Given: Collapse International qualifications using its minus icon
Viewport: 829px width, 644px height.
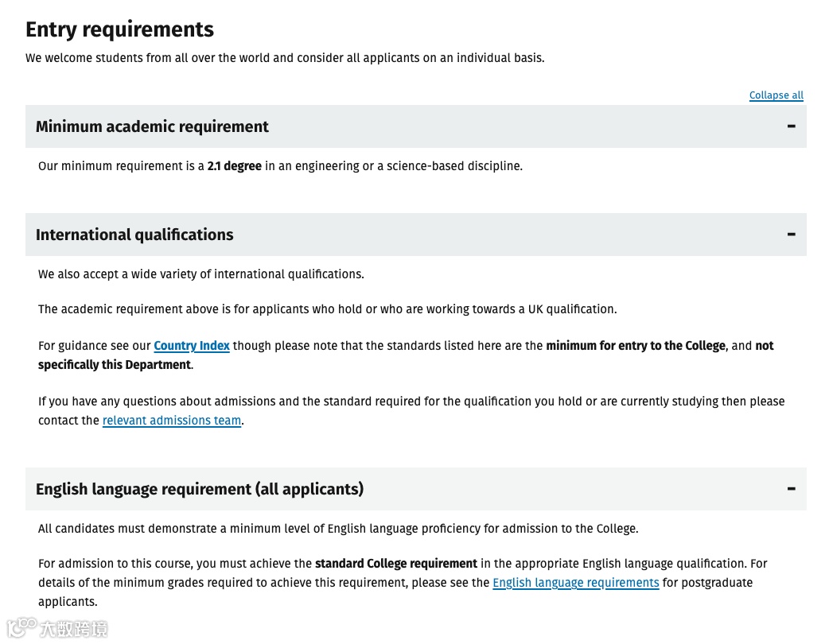Looking at the screenshot, I should (x=791, y=235).
